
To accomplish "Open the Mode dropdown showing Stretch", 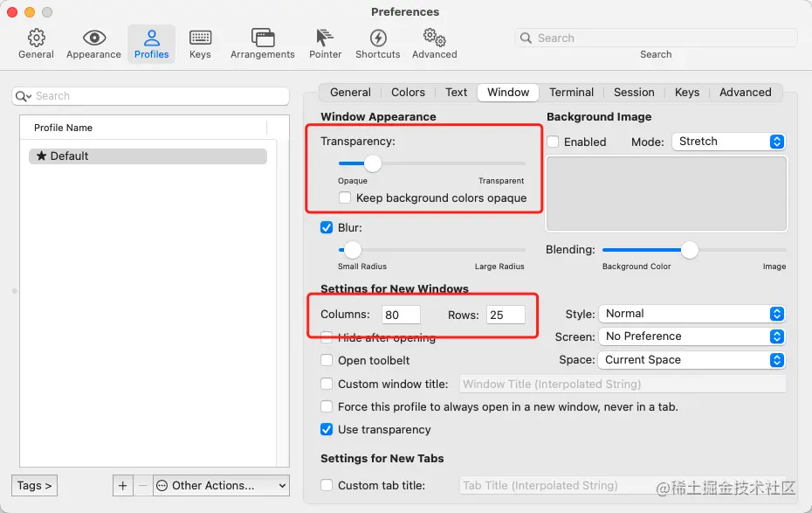I will tap(729, 142).
